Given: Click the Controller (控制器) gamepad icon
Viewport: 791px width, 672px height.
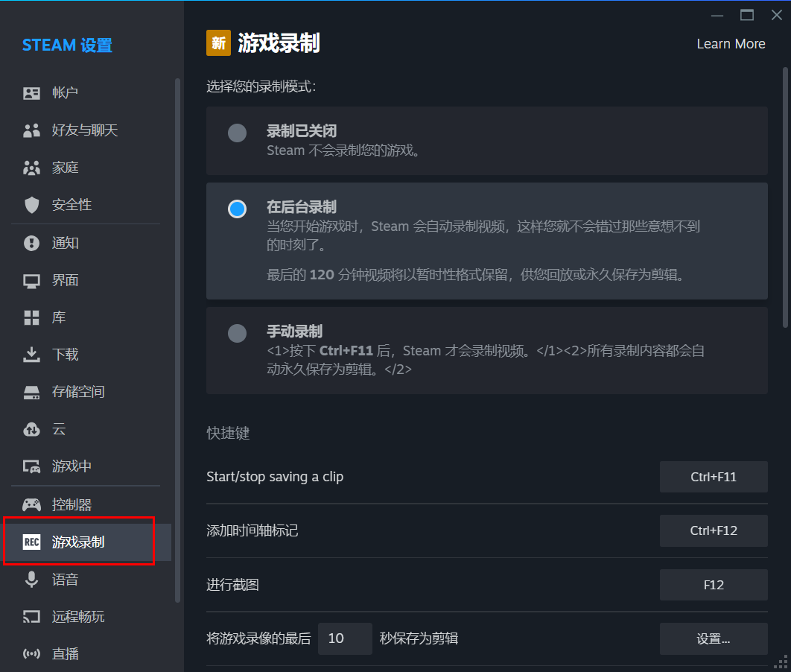Looking at the screenshot, I should point(31,505).
